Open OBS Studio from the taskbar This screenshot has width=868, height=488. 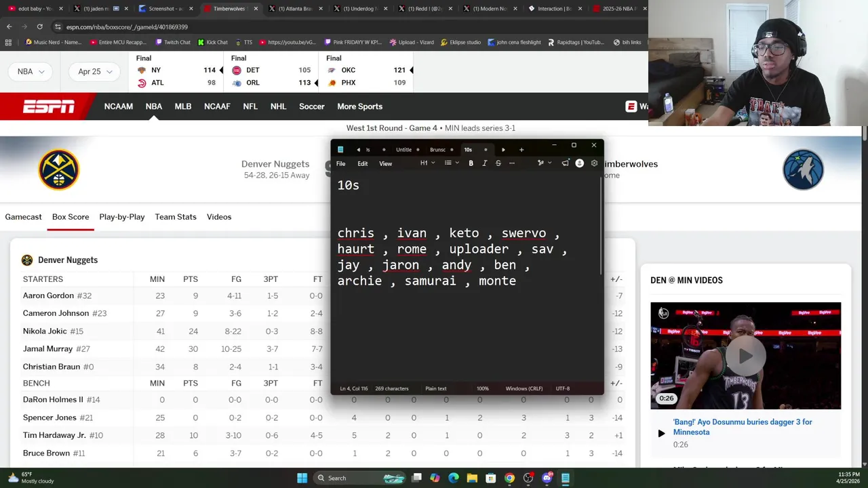click(528, 478)
